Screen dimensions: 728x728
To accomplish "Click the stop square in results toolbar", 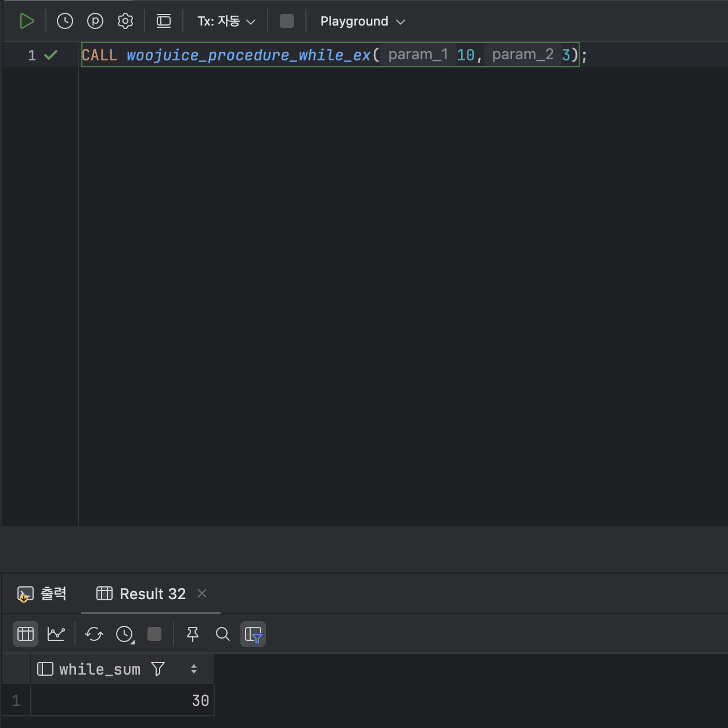I will click(154, 634).
